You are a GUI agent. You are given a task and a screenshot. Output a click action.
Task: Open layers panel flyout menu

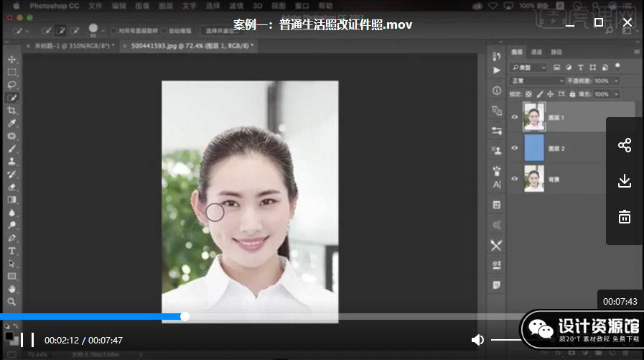tap(637, 52)
